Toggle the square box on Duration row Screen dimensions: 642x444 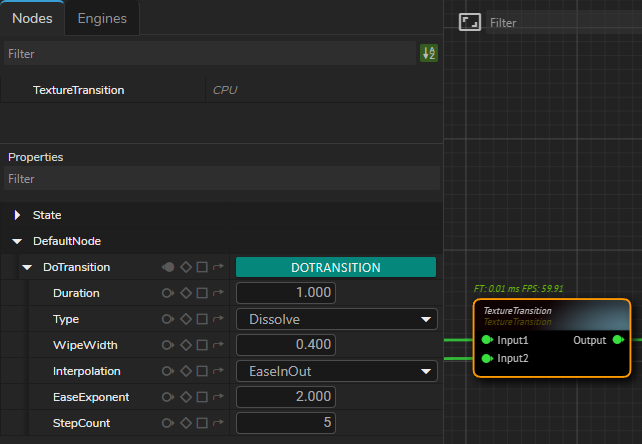tap(202, 293)
